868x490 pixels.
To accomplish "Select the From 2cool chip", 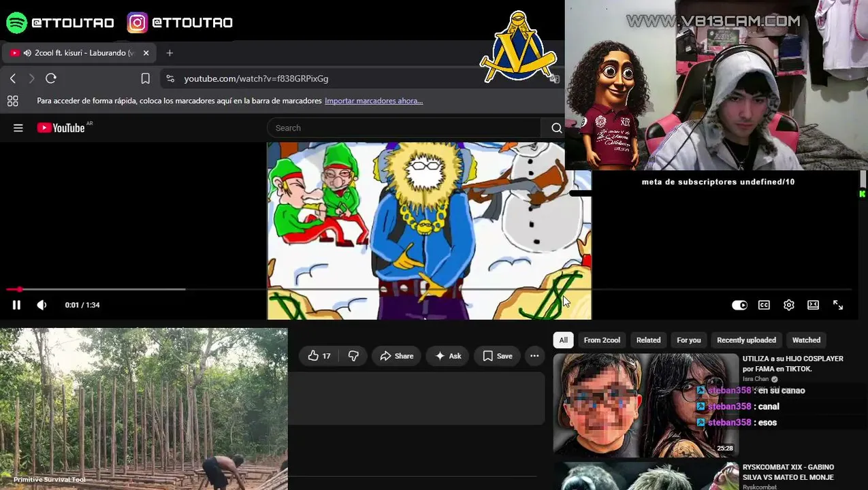I will pos(602,340).
